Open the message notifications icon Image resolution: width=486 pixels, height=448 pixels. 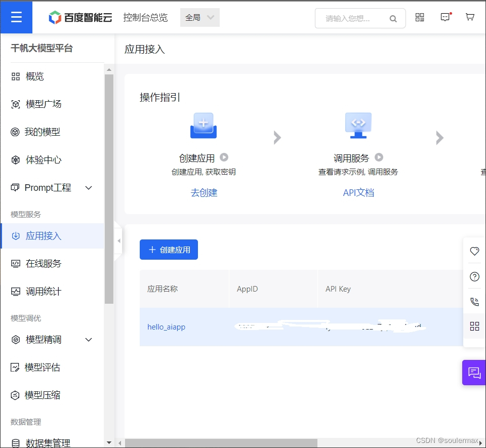[x=445, y=17]
